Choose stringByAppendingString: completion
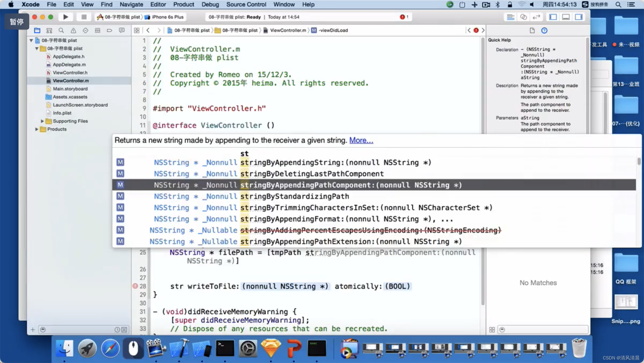This screenshot has height=363, width=644. (x=374, y=162)
